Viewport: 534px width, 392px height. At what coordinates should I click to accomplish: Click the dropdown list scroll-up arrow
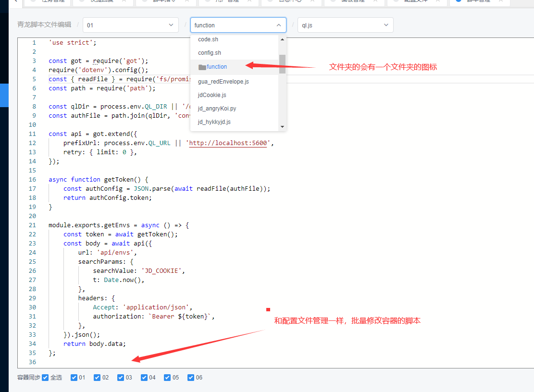tap(282, 39)
